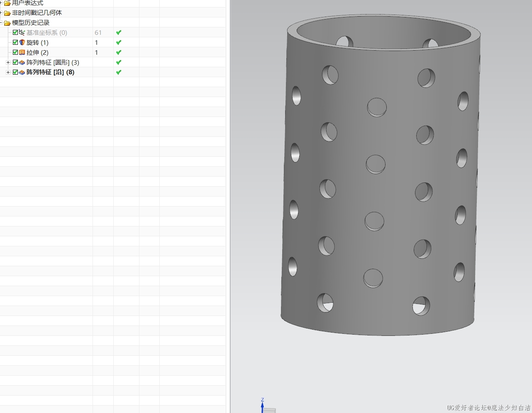Click the layer value 1 in 旋转 row
The height and width of the screenshot is (413, 532).
pos(96,42)
